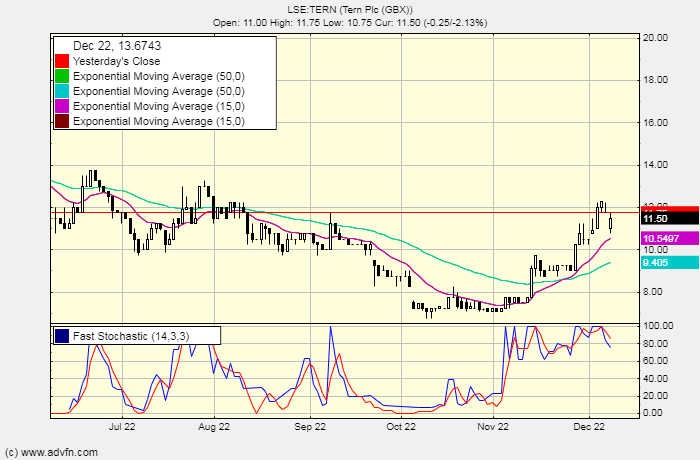Click the navy Fast Stochastic legend swatch
Screen dimensions: 700x460
point(62,336)
